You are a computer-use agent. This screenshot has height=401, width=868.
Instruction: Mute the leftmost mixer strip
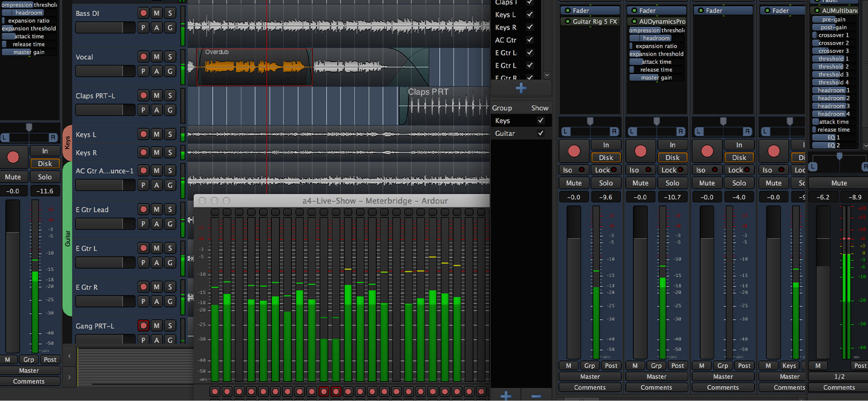point(13,177)
